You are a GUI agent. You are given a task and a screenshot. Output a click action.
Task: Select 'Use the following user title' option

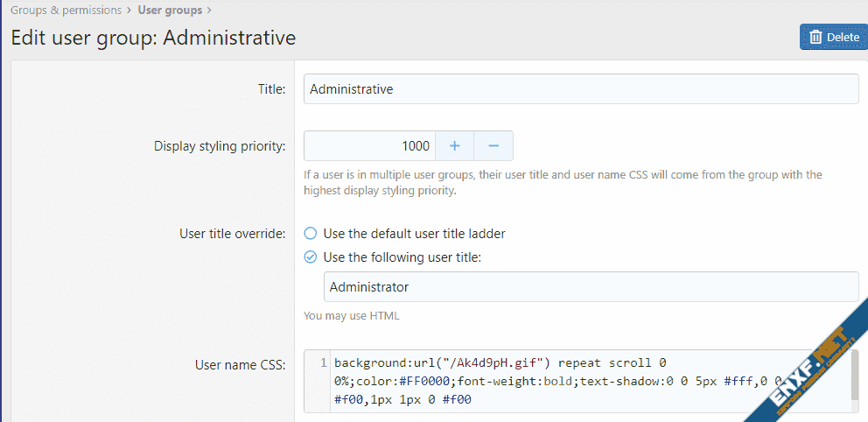(310, 257)
